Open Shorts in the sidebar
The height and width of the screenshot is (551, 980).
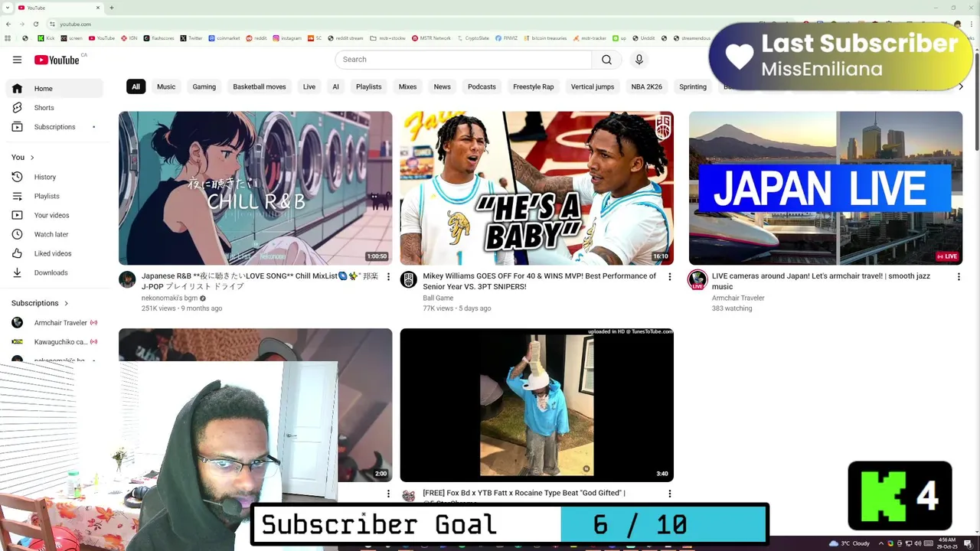pyautogui.click(x=54, y=108)
